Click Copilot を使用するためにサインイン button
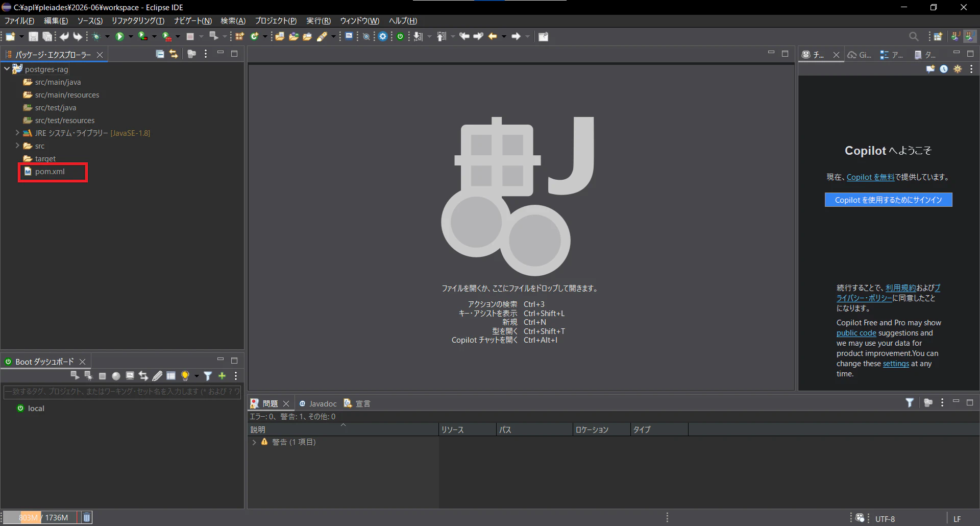The height and width of the screenshot is (526, 980). tap(889, 200)
